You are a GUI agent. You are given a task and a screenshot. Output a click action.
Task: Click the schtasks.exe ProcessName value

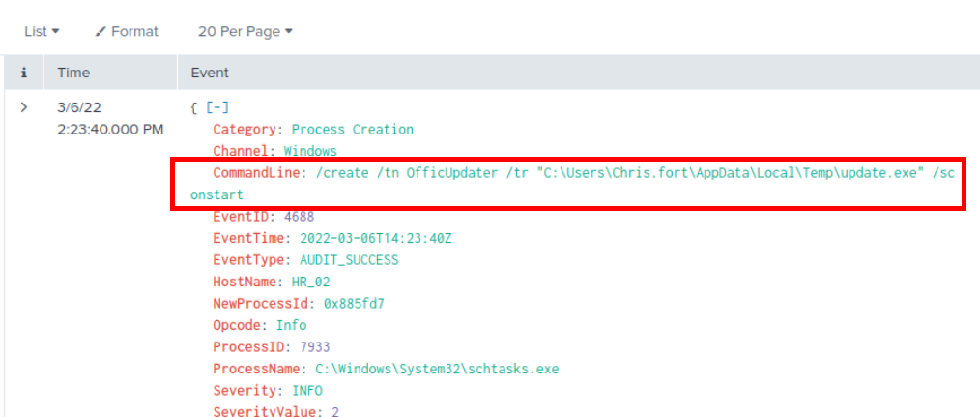click(x=437, y=369)
